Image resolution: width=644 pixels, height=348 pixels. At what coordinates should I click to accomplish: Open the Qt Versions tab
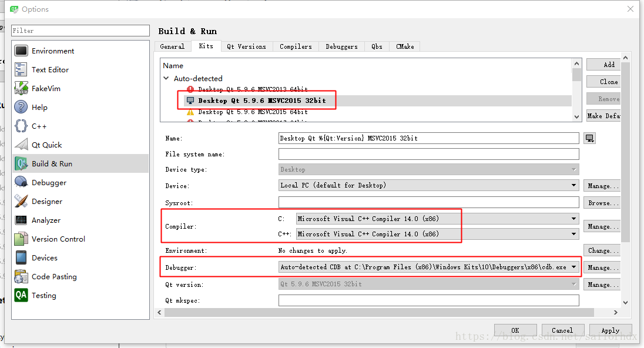246,46
